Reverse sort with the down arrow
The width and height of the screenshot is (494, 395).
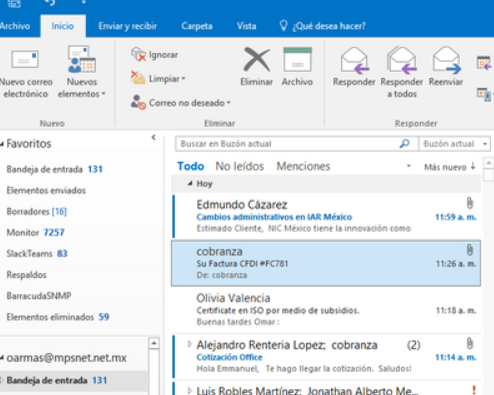[473, 166]
